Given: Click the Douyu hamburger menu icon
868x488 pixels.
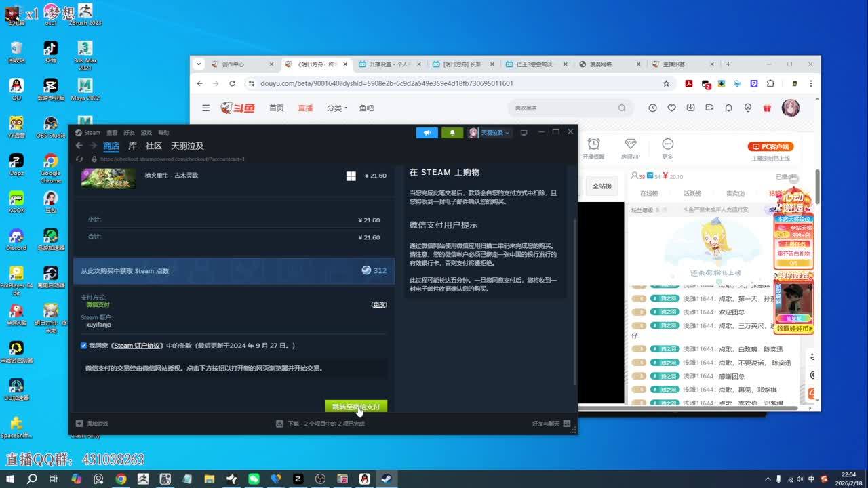Looking at the screenshot, I should (206, 108).
